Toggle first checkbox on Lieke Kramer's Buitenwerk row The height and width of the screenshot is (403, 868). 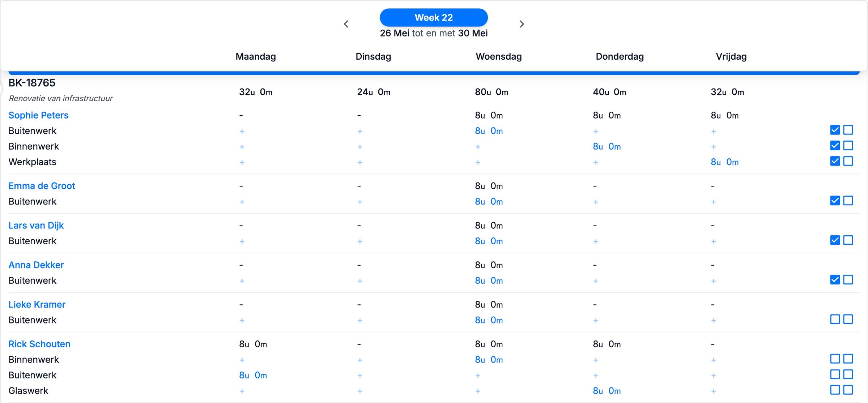(x=835, y=319)
